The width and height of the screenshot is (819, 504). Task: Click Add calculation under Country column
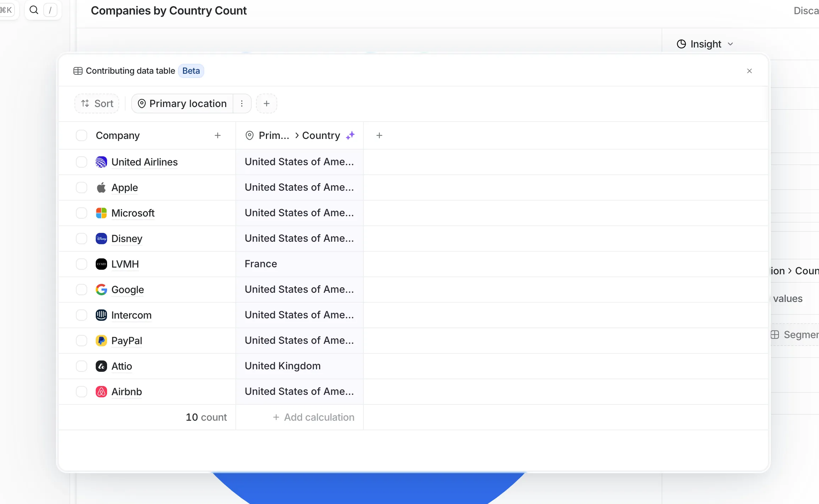[314, 417]
